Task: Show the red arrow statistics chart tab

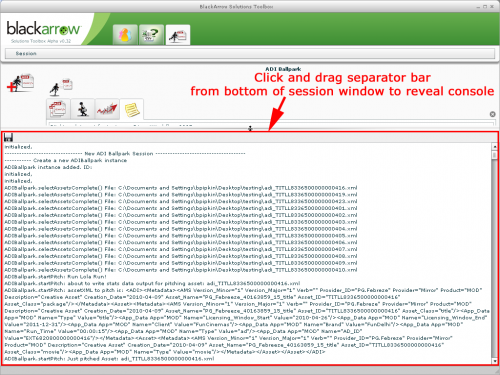Action: (107, 109)
